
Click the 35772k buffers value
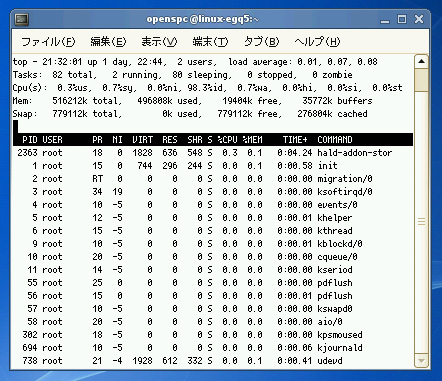317,101
